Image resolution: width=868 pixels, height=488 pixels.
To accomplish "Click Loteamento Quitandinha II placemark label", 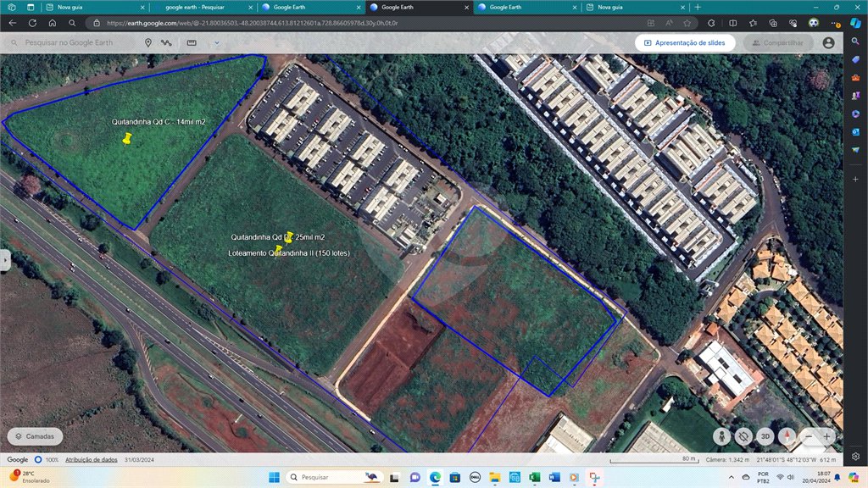I will click(289, 253).
